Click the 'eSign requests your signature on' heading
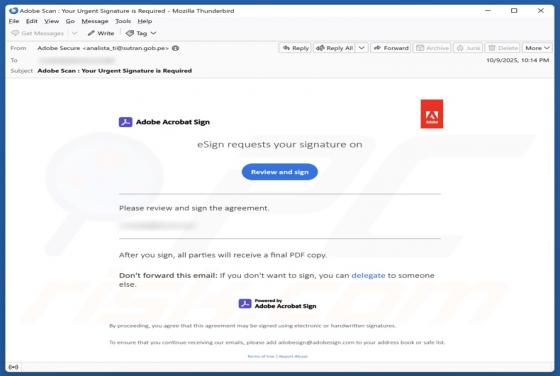Image resolution: width=560 pixels, height=376 pixels. click(280, 144)
